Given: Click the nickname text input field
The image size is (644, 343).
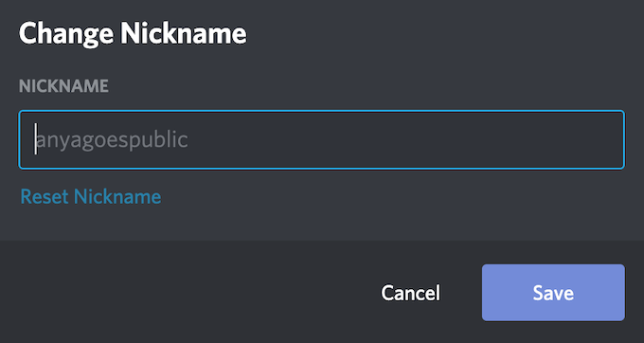Looking at the screenshot, I should (322, 139).
